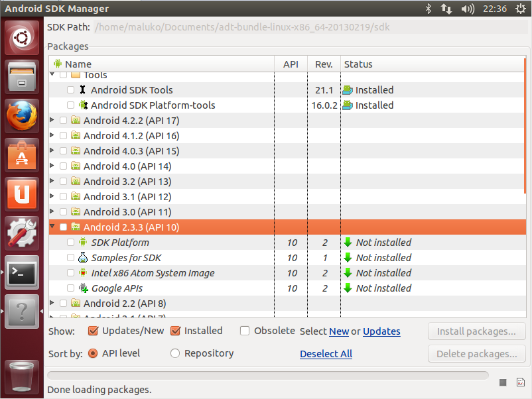Open the network indicator menu
Screen dimensions: 532x399
[x=446, y=9]
